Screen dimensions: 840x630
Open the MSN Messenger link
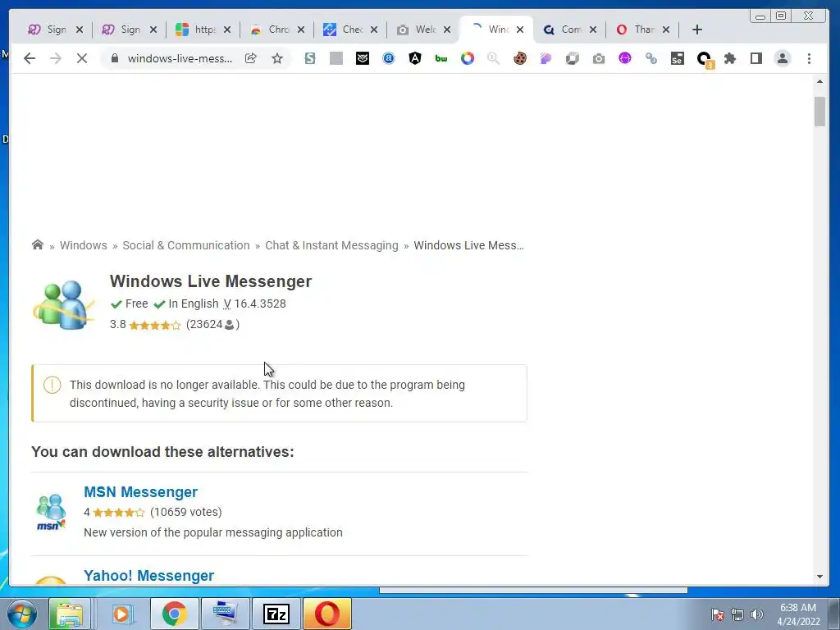coord(140,492)
